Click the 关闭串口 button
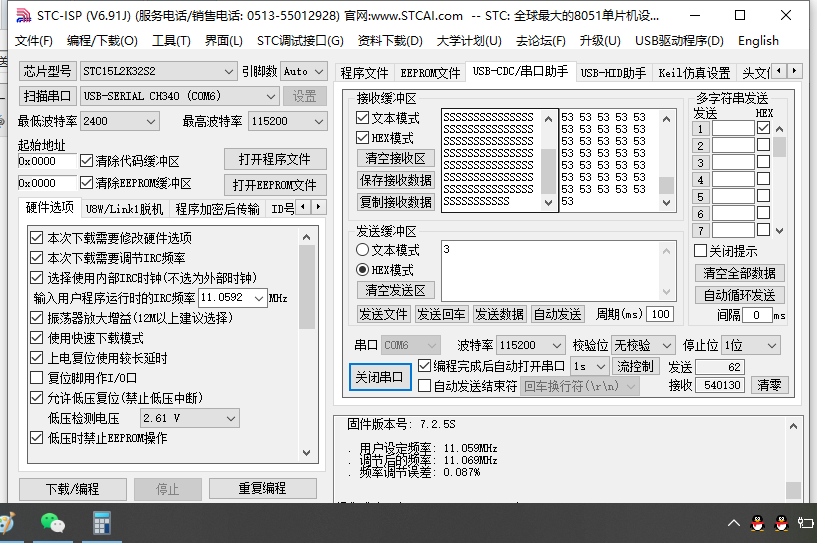The width and height of the screenshot is (817, 543). pos(379,377)
